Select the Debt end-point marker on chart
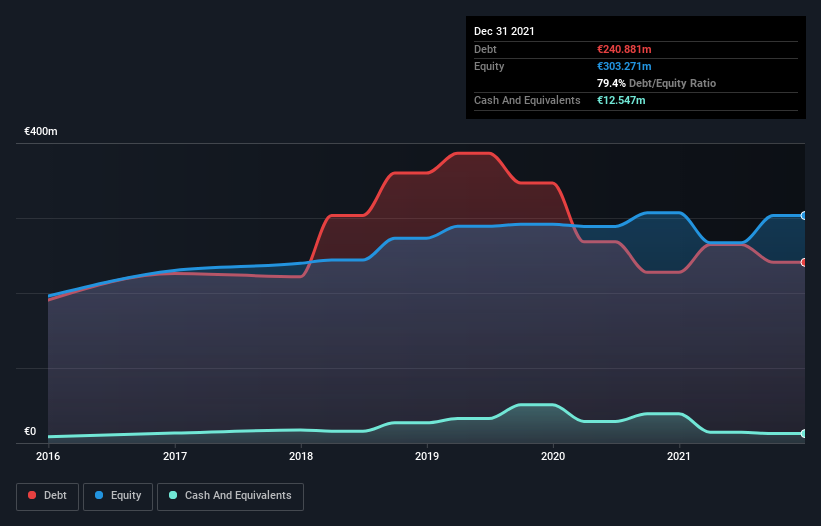 coord(804,262)
